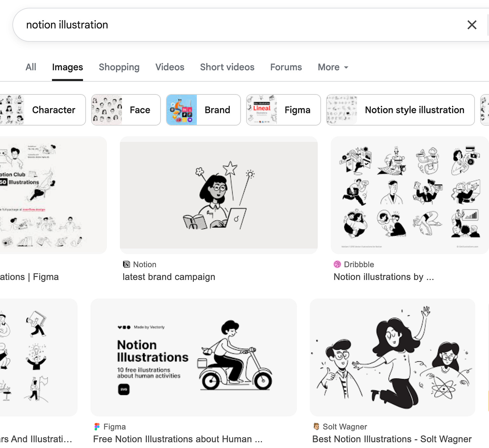Open the Notion Club illustrations Figma thumbnail
Viewport: 489px width, 448px height.
(x=53, y=195)
